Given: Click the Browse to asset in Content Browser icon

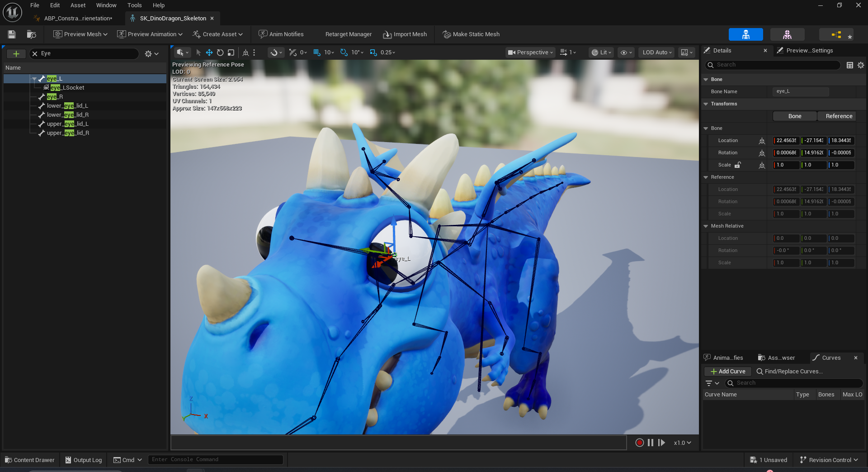Looking at the screenshot, I should (31, 34).
